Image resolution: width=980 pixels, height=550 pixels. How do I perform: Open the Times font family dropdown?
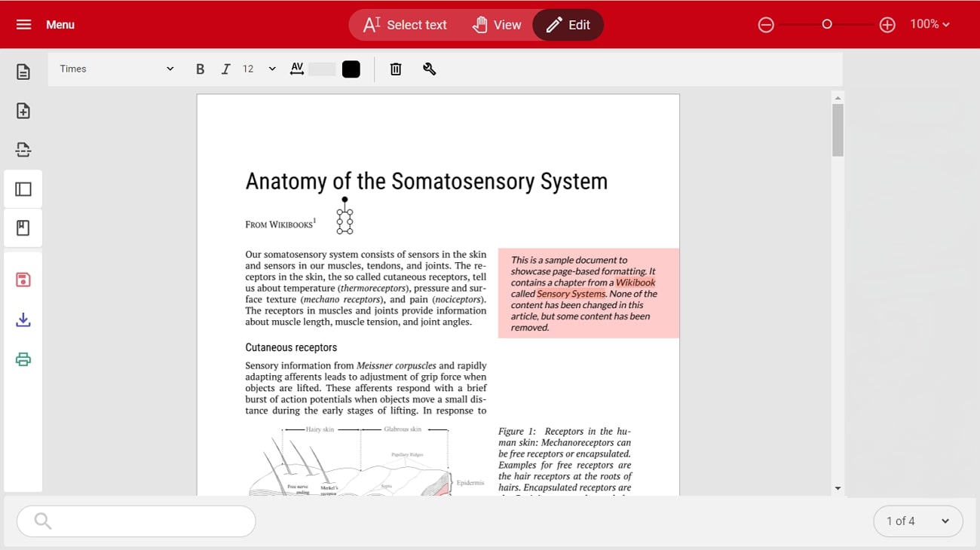[117, 69]
